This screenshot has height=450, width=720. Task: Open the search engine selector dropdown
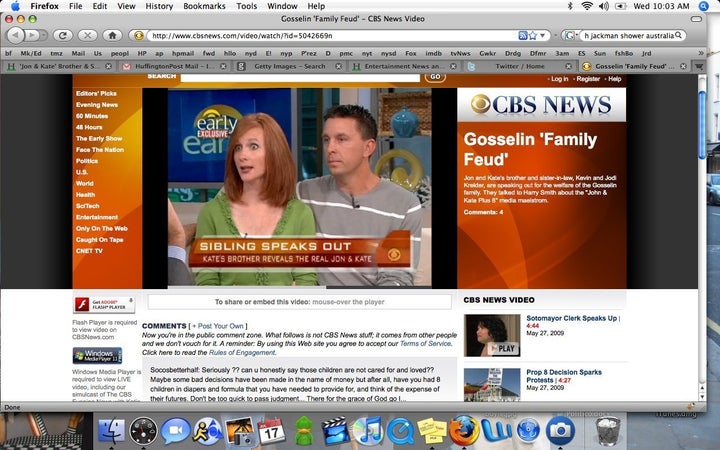pyautogui.click(x=569, y=35)
